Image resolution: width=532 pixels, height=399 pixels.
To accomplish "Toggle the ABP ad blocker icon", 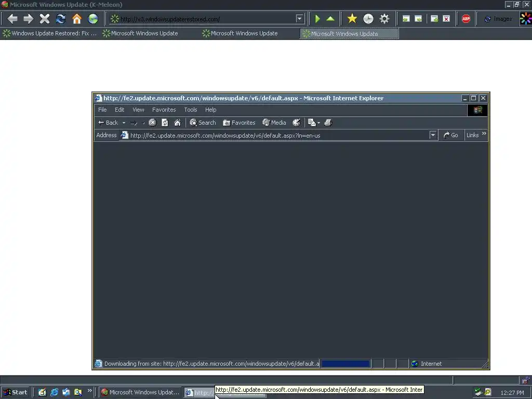I will [x=466, y=19].
